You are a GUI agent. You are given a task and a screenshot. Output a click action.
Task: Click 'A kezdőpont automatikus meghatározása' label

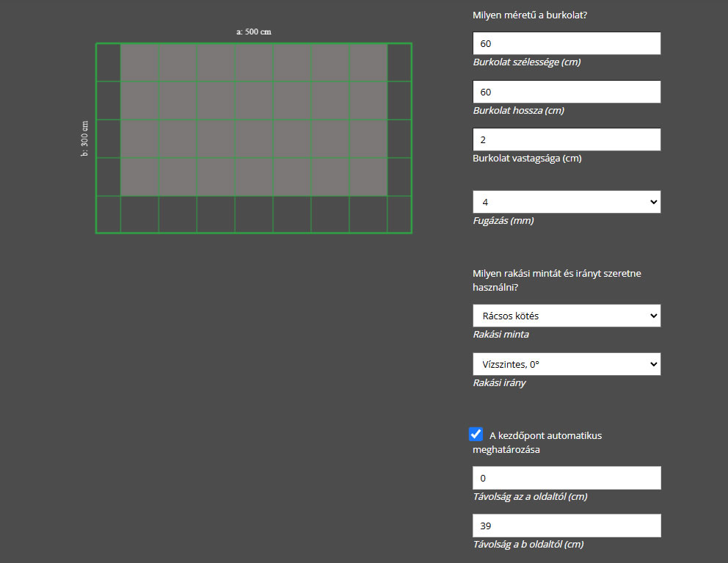click(537, 442)
